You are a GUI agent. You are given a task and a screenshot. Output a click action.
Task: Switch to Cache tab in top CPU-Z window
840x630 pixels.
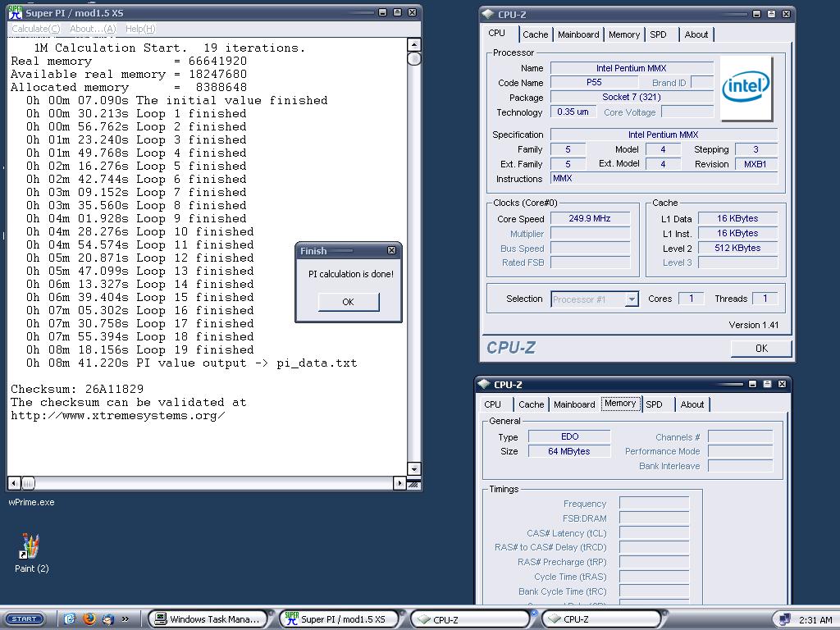point(535,34)
